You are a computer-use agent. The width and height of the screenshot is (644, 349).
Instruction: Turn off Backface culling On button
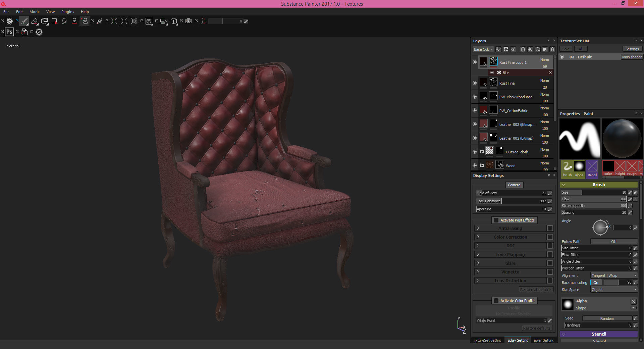click(596, 283)
